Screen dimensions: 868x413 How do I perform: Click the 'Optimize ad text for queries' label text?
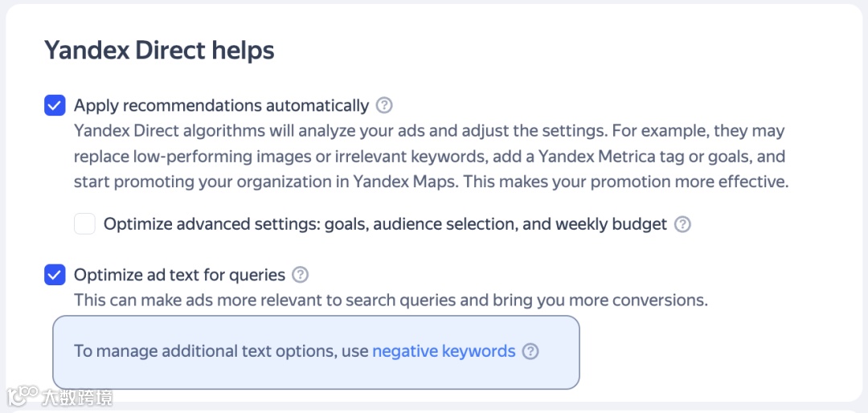tap(179, 275)
